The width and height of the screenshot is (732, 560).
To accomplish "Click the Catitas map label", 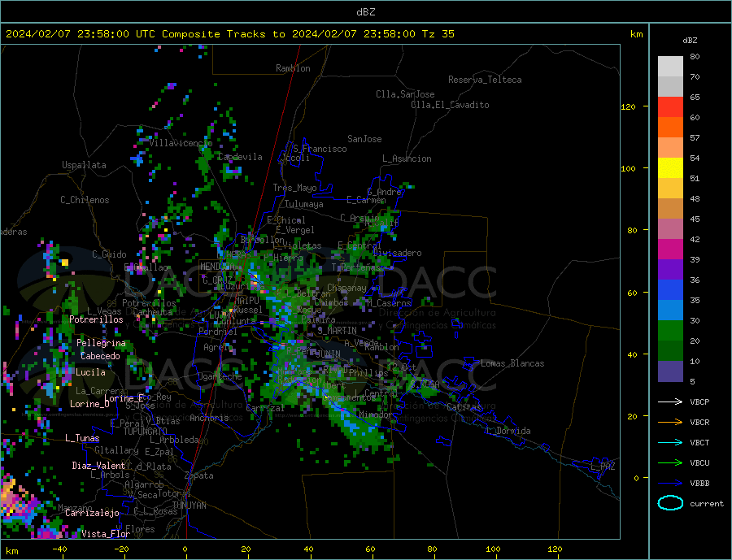I will 464,407.
